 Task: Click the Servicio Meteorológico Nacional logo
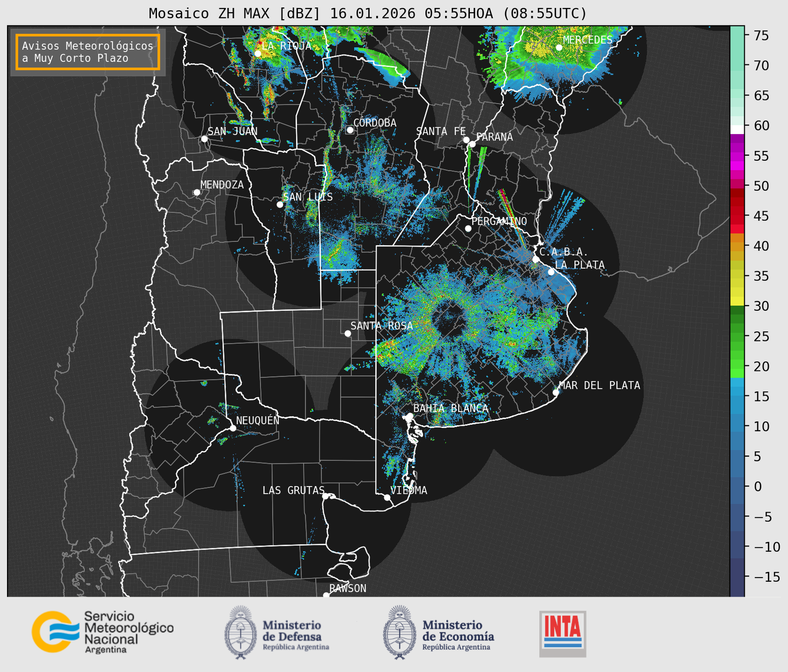point(102,632)
